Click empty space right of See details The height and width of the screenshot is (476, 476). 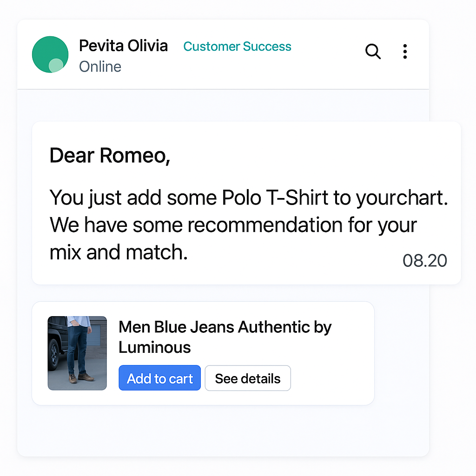click(x=331, y=378)
